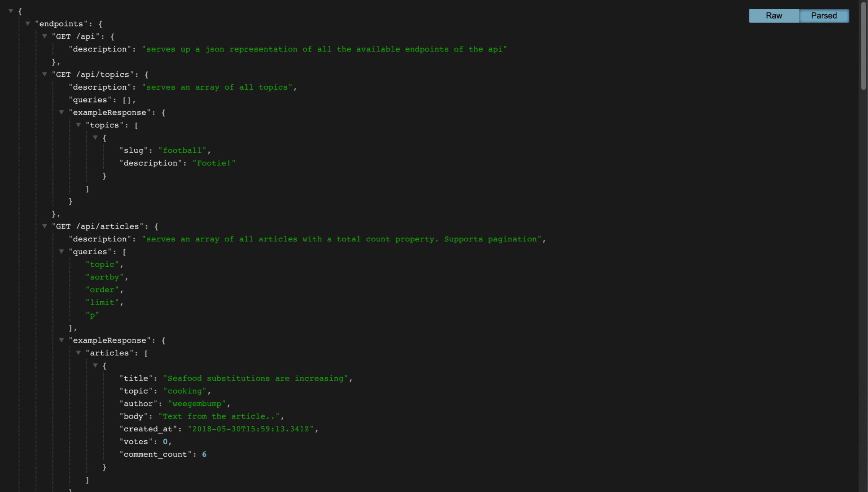Toggle the queries array for articles
The height and width of the screenshot is (492, 868).
(x=62, y=251)
